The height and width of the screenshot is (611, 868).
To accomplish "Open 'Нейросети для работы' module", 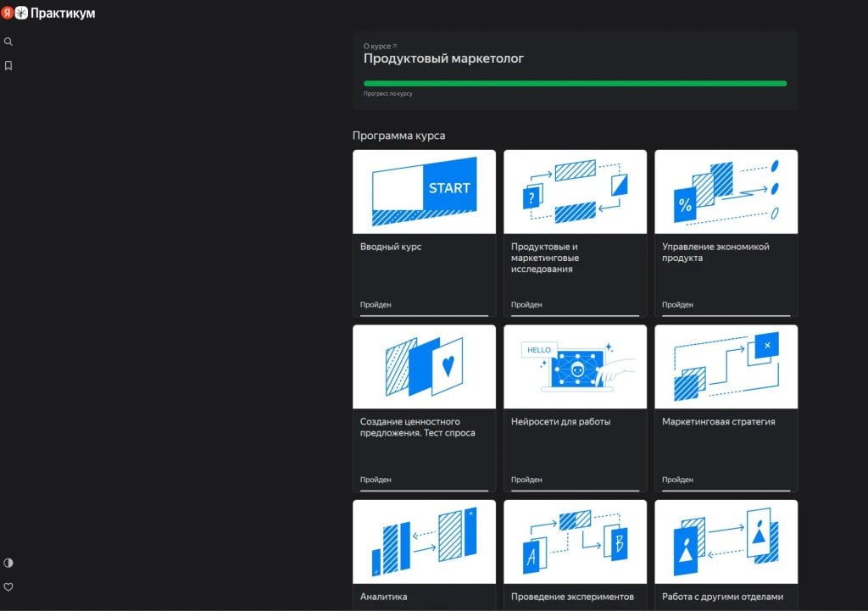I will point(561,422).
